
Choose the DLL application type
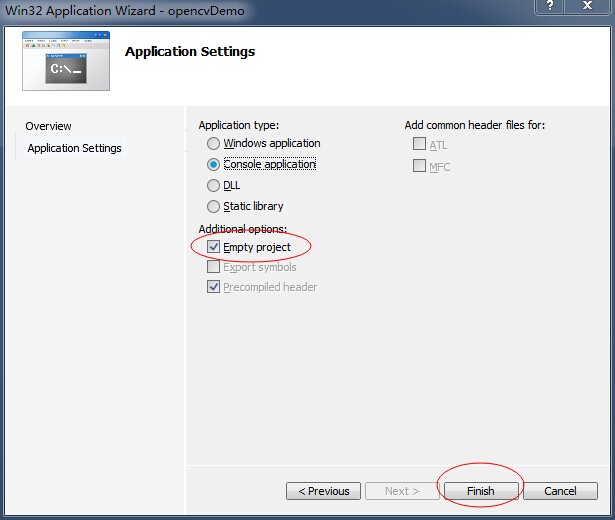(x=213, y=185)
